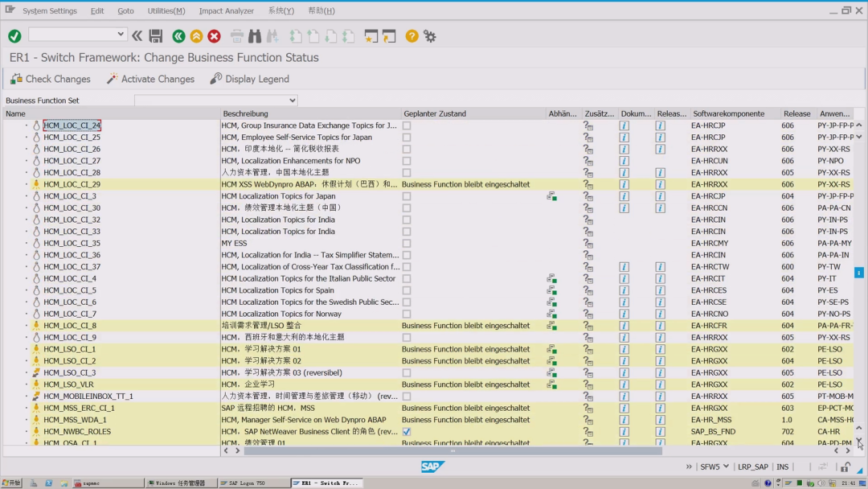Viewport: 868px width, 489px height.
Task: Tick checkbox for HCM_LOC_CI_3 row
Action: 407,196
